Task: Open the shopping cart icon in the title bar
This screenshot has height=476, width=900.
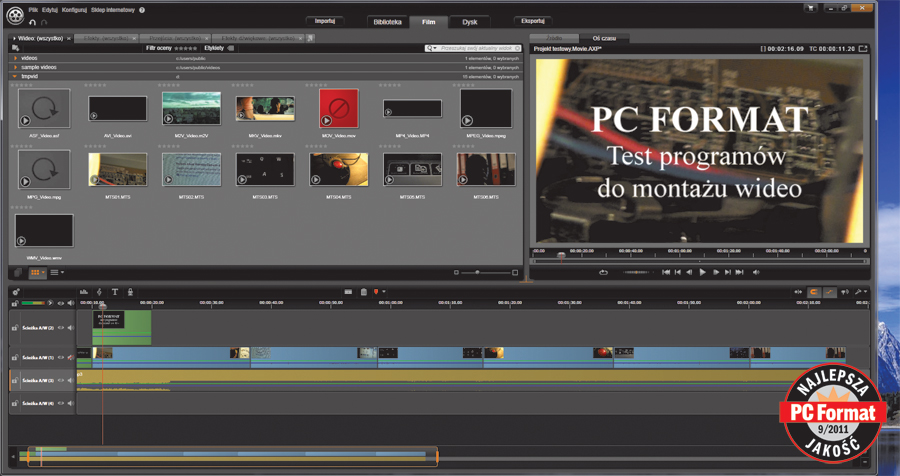Action: pyautogui.click(x=811, y=8)
